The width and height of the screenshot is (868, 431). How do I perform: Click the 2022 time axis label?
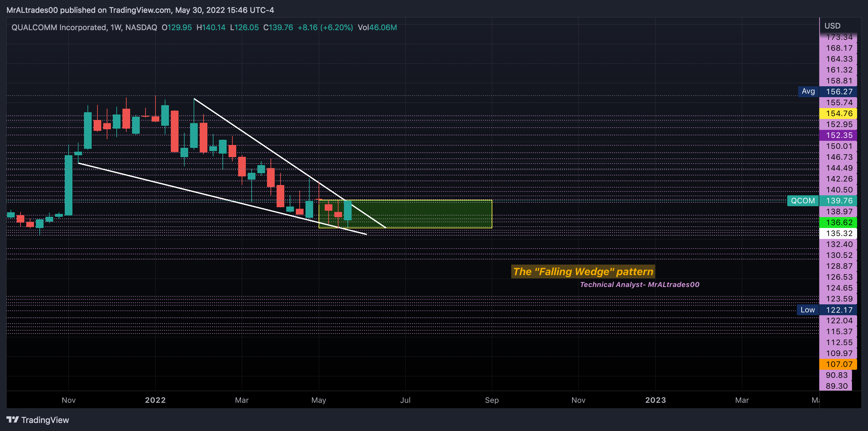click(155, 400)
